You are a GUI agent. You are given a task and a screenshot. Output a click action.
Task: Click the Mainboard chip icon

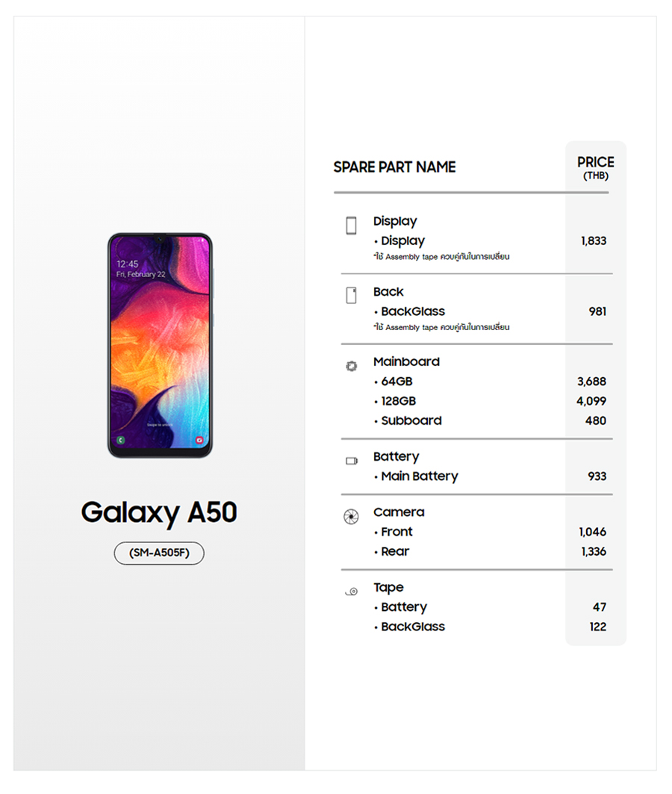(x=351, y=366)
